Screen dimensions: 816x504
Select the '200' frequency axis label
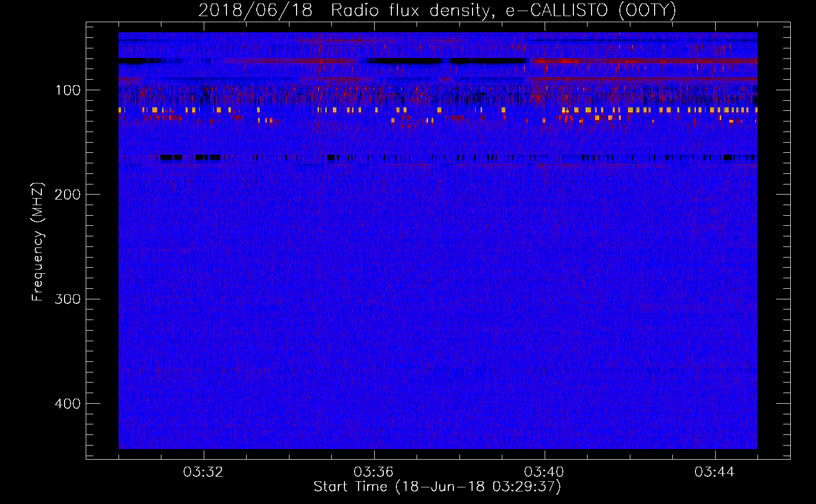pos(68,195)
